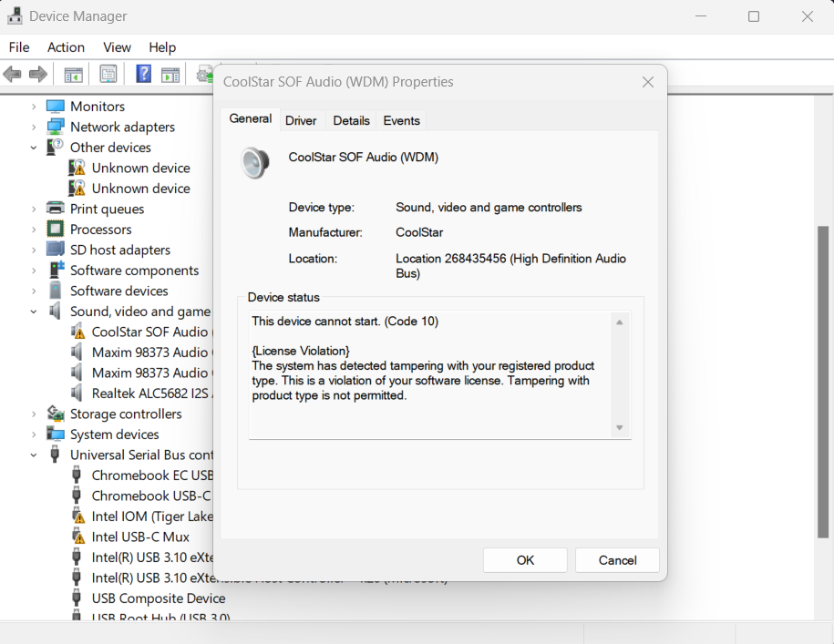Click the blue Help question mark icon
The image size is (834, 644).
pyautogui.click(x=144, y=74)
